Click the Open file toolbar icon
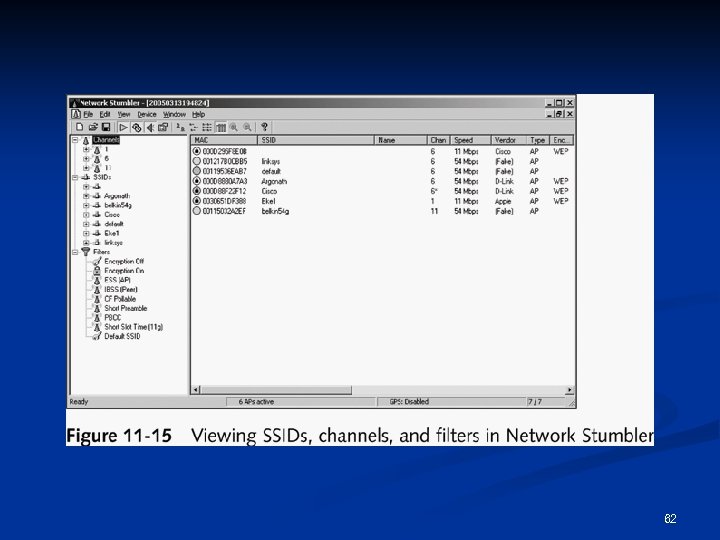720x540 pixels. point(93,127)
